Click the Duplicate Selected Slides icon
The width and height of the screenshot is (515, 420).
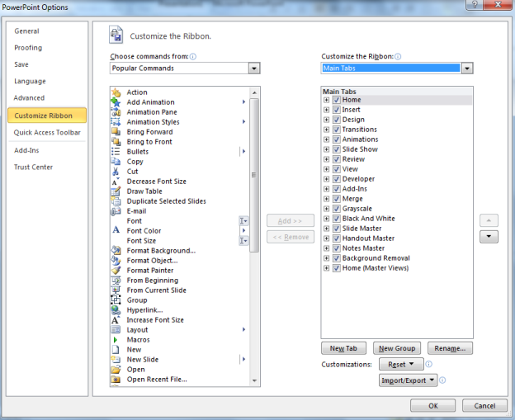click(116, 201)
